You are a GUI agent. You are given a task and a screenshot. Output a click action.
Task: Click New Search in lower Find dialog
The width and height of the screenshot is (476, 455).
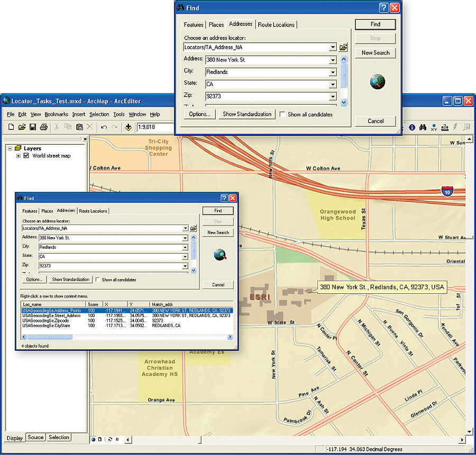pyautogui.click(x=218, y=233)
